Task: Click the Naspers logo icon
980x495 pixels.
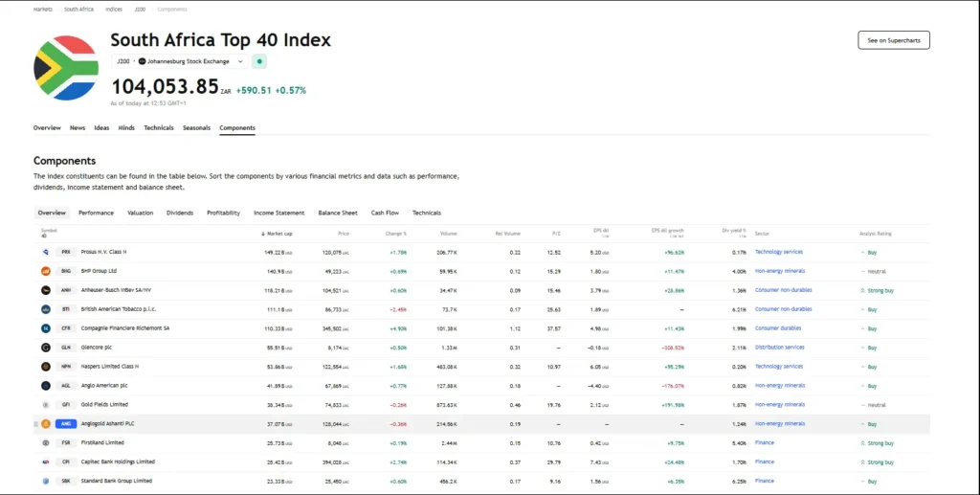Action: (46, 367)
